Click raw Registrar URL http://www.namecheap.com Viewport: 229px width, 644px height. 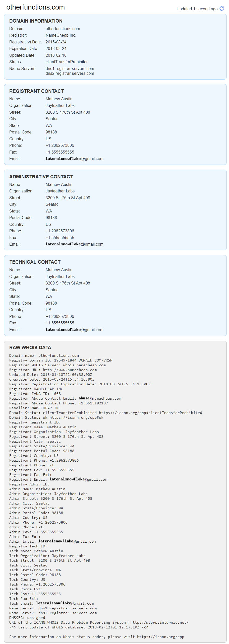(70, 370)
